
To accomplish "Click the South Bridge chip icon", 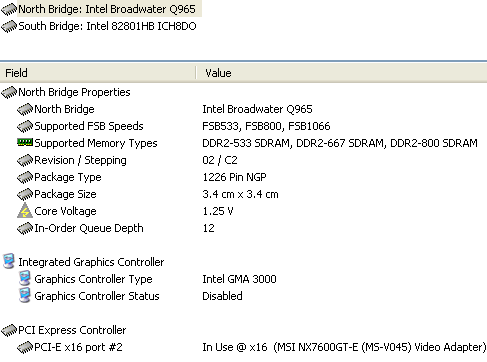I will click(x=9, y=26).
